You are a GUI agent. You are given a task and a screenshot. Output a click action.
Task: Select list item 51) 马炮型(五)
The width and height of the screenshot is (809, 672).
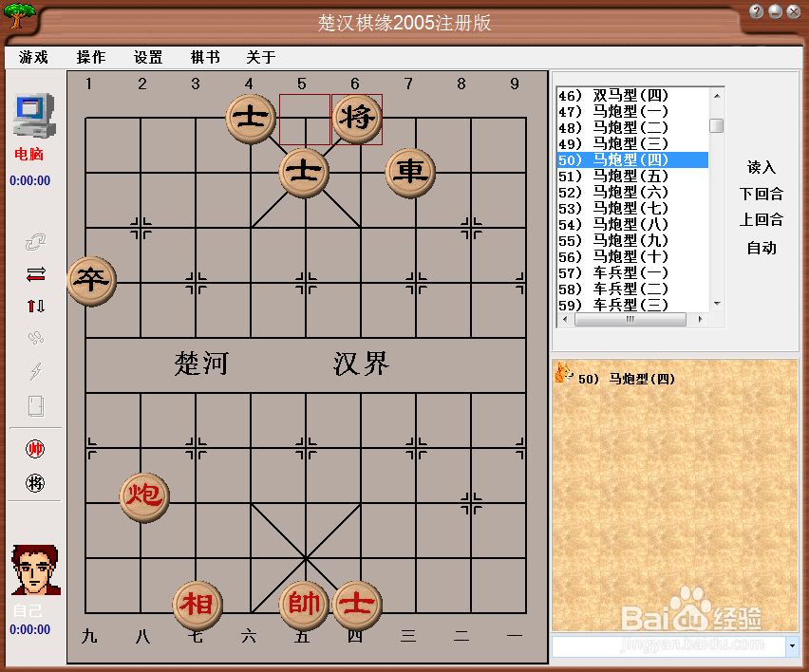[633, 176]
